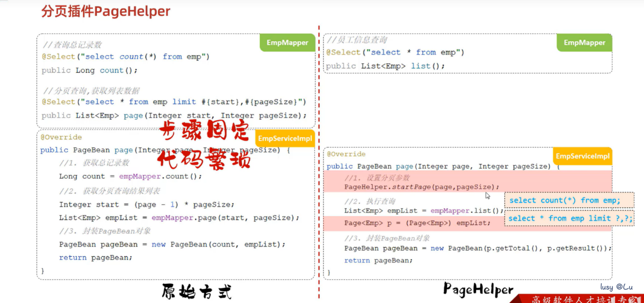
Task: Click "public List<Emp> page(Integer start, Integer pageSize);"
Action: [174, 116]
